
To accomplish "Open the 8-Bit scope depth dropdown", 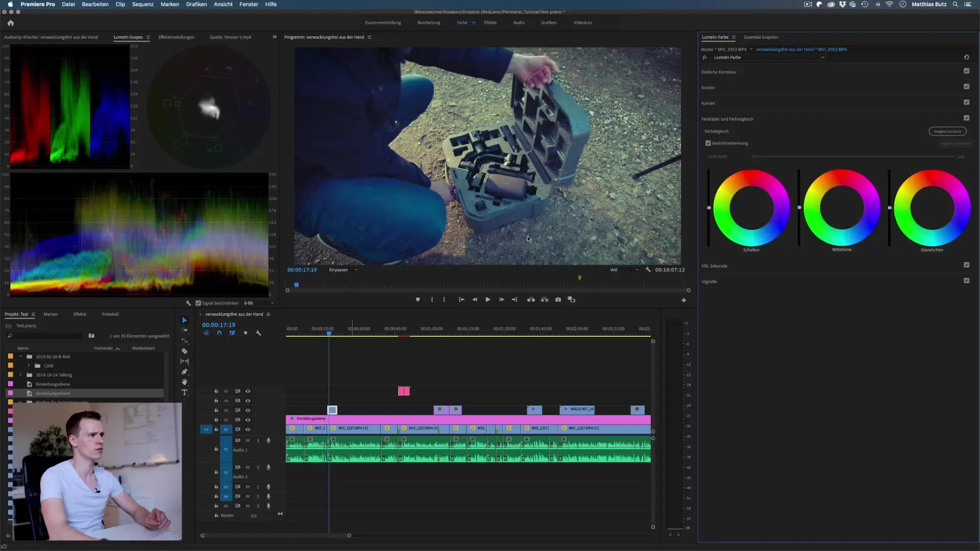I will (x=259, y=303).
